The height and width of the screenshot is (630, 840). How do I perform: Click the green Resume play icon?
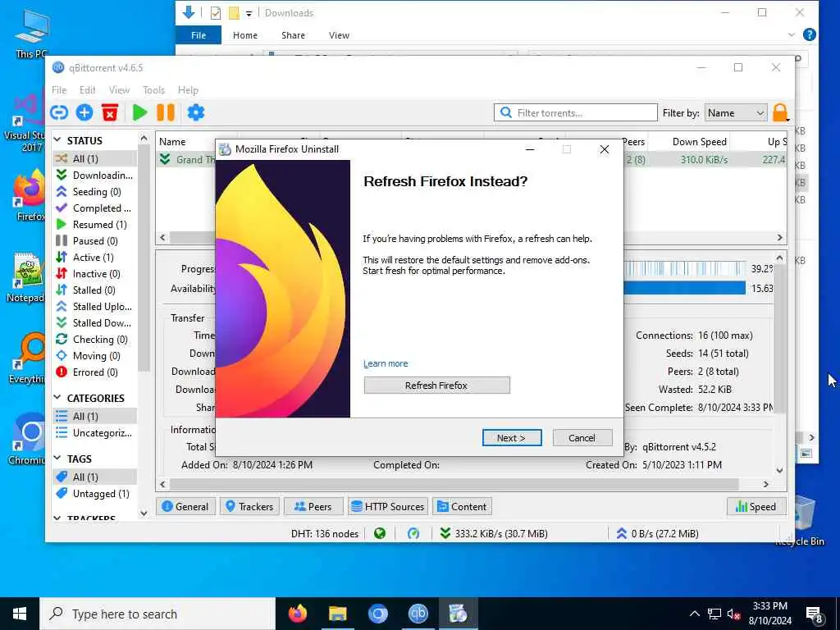point(139,112)
